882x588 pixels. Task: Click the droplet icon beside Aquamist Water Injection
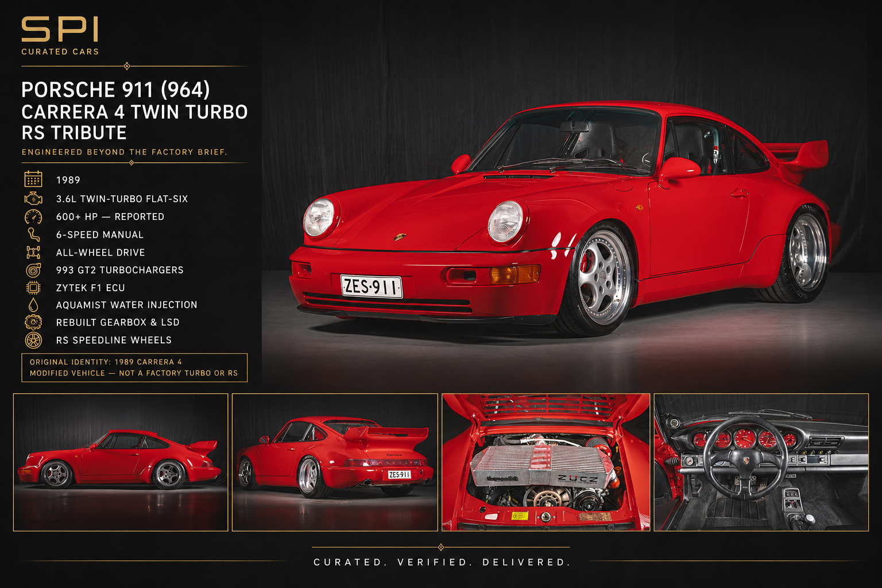point(33,305)
